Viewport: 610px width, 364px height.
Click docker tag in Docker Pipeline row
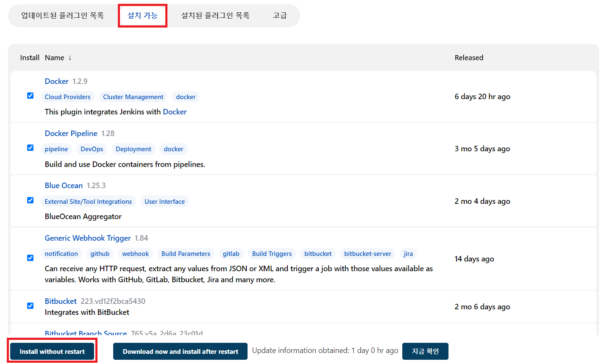pos(173,149)
